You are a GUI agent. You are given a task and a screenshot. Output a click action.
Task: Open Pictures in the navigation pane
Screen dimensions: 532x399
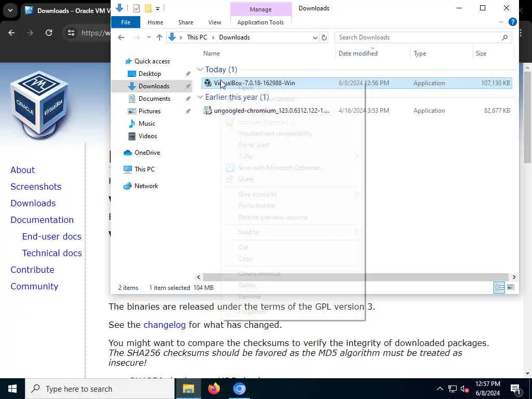point(149,111)
